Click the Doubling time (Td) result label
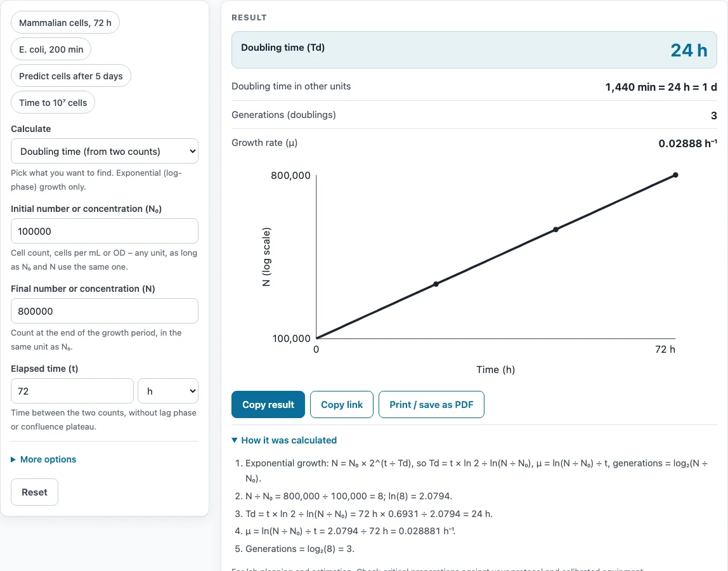This screenshot has width=728, height=571. [x=283, y=48]
